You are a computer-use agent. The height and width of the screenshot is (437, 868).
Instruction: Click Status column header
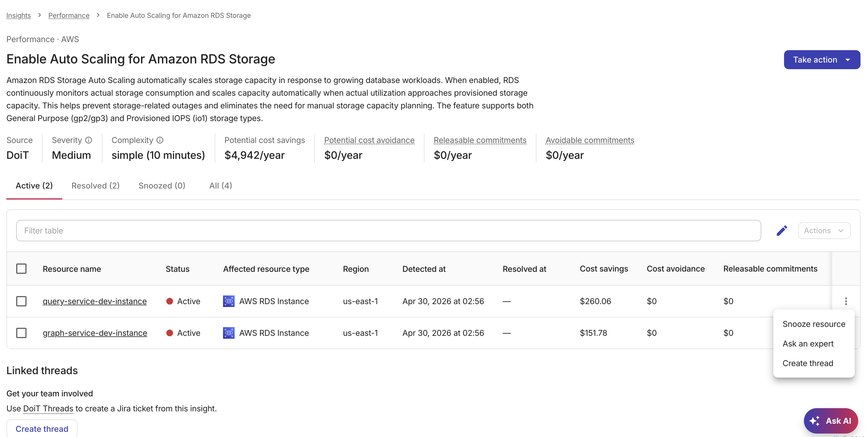[x=177, y=269]
